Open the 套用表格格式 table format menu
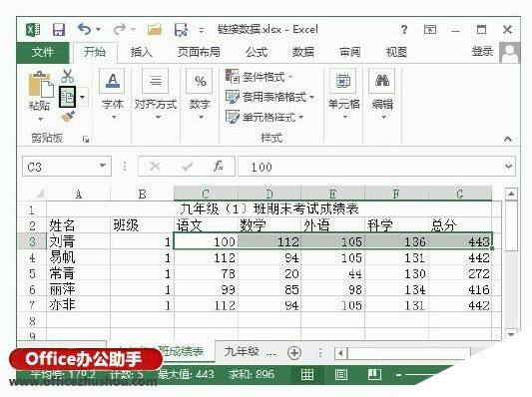This screenshot has height=397, width=532. point(270,97)
